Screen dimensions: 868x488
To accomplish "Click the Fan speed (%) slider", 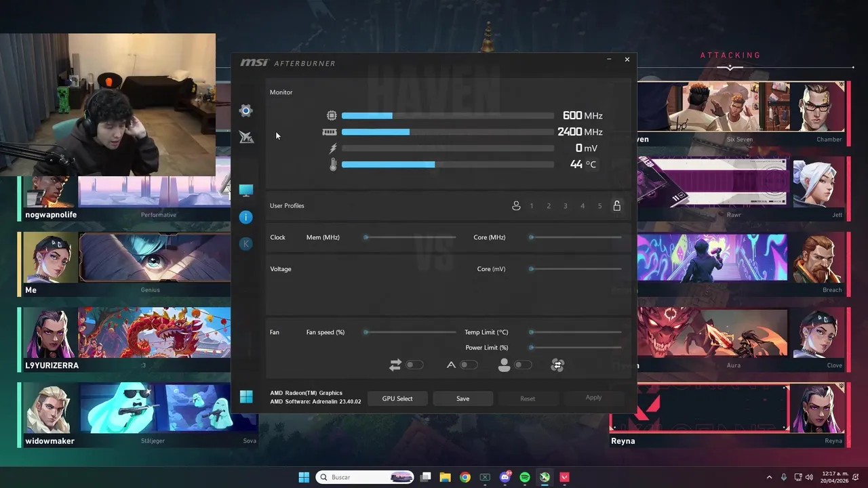I will (410, 332).
